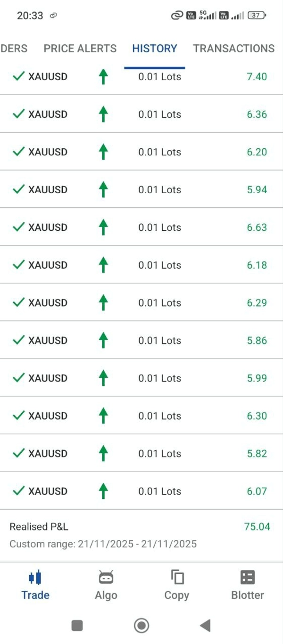Tap checkmark on the 6.36 XAUUSD trade
283x644 pixels.
(18, 114)
